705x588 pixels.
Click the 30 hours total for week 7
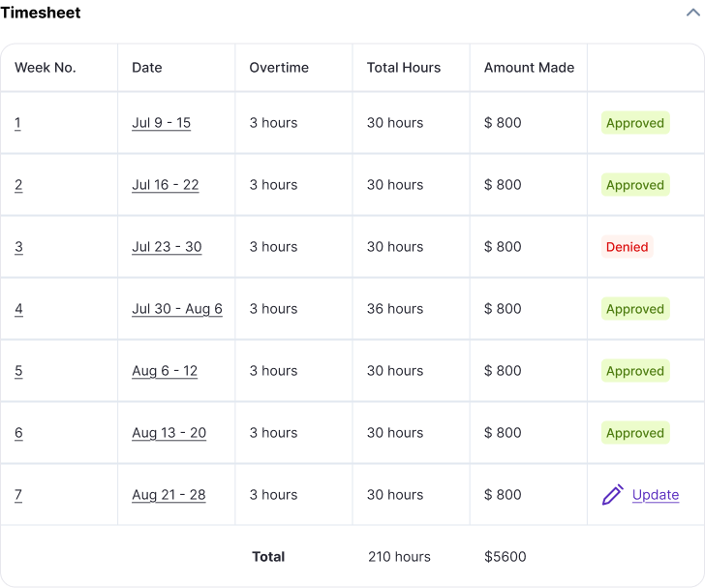point(395,495)
